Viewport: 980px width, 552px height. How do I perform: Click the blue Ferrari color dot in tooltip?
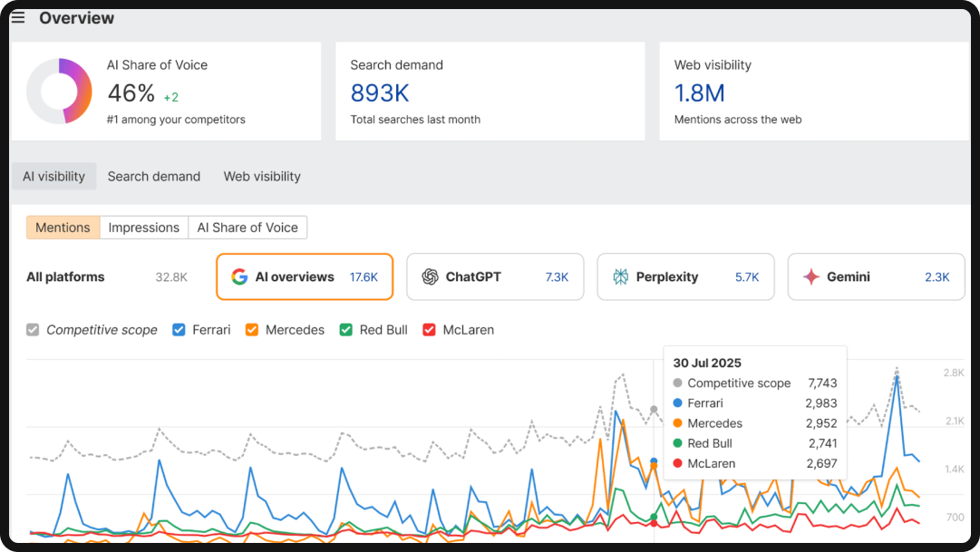679,403
